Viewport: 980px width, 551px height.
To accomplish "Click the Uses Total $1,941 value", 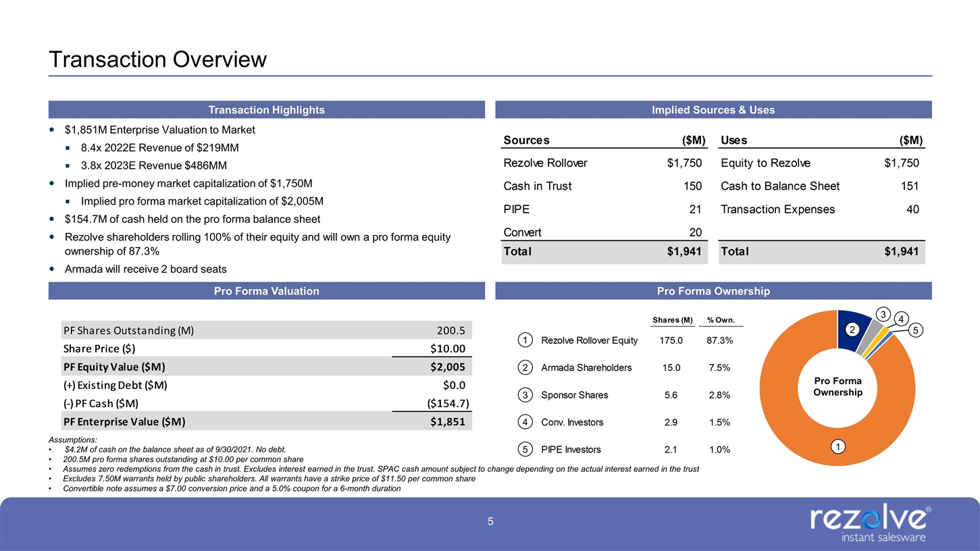I will tap(901, 252).
